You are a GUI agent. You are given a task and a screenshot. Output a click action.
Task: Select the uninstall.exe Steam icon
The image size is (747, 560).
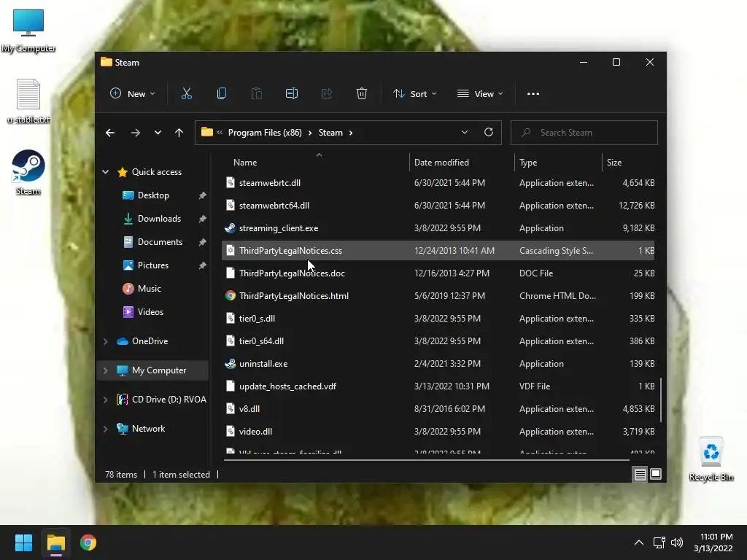point(230,364)
